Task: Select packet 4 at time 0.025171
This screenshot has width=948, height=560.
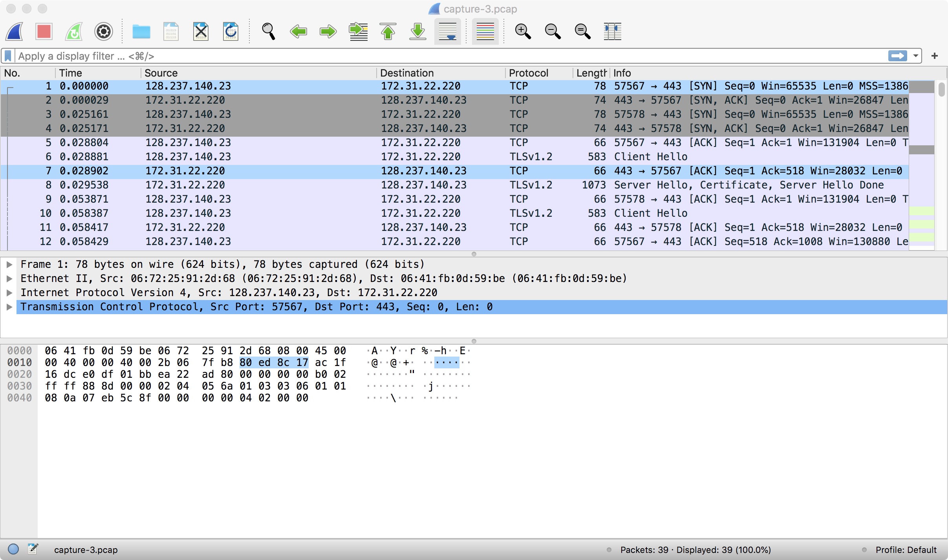Action: 455,128
